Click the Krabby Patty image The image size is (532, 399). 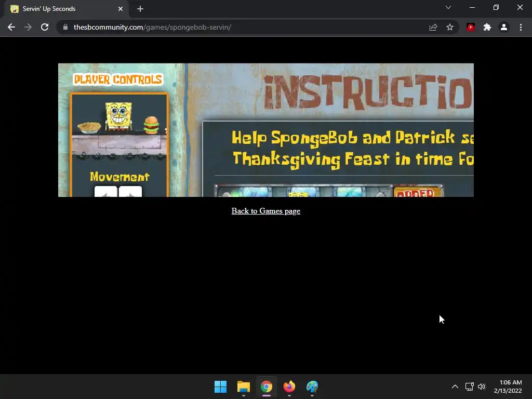click(x=151, y=125)
